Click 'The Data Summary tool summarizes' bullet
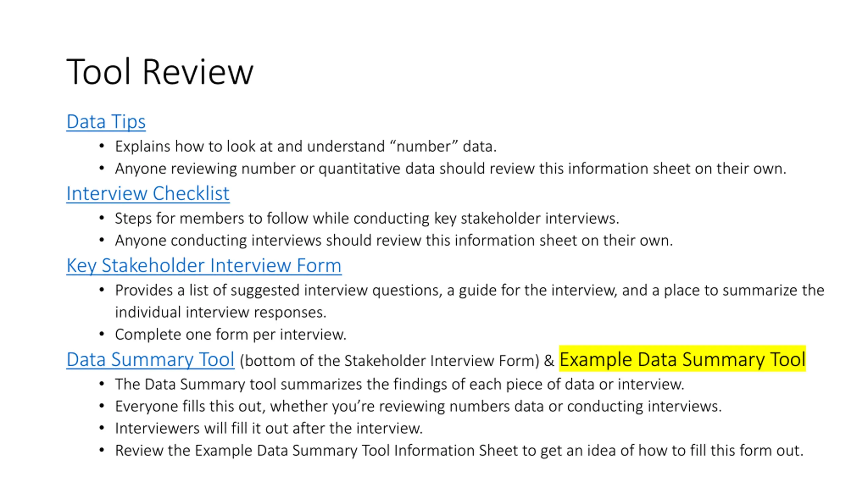The height and width of the screenshot is (488, 868). (x=400, y=384)
